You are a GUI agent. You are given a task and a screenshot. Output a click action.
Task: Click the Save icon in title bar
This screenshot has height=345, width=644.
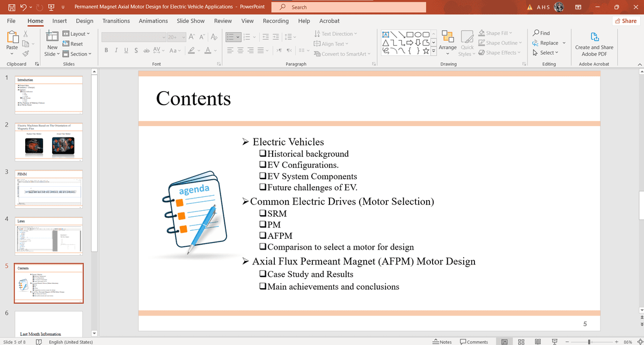(x=11, y=7)
